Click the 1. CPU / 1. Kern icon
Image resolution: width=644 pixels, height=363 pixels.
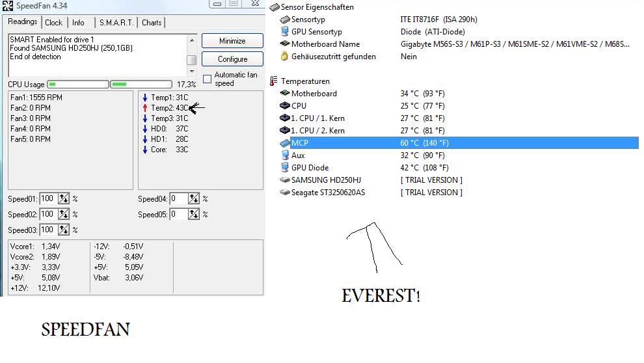285,118
